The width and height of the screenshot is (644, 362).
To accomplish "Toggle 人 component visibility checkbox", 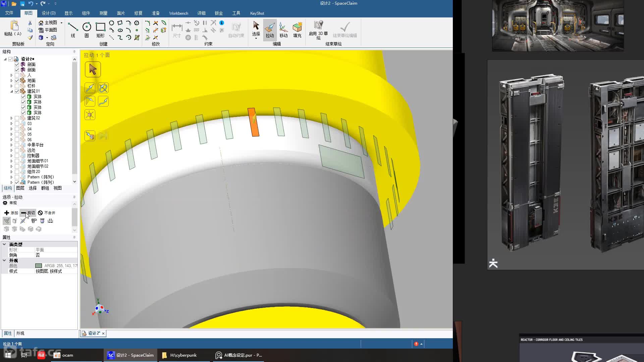I will click(17, 75).
